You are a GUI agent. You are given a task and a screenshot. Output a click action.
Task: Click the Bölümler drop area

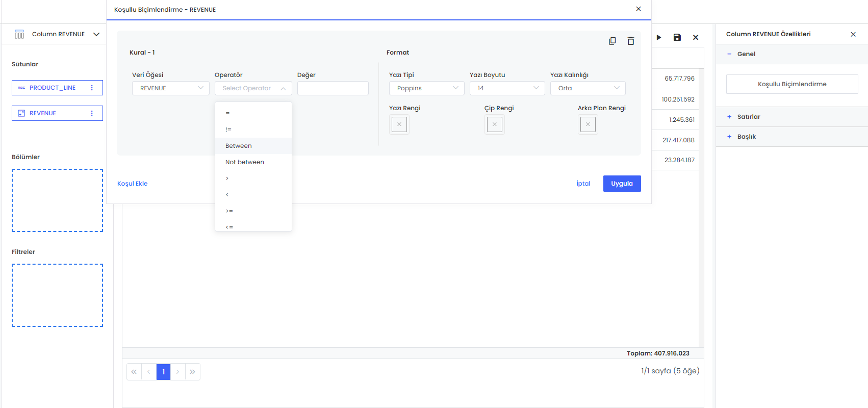click(x=57, y=200)
